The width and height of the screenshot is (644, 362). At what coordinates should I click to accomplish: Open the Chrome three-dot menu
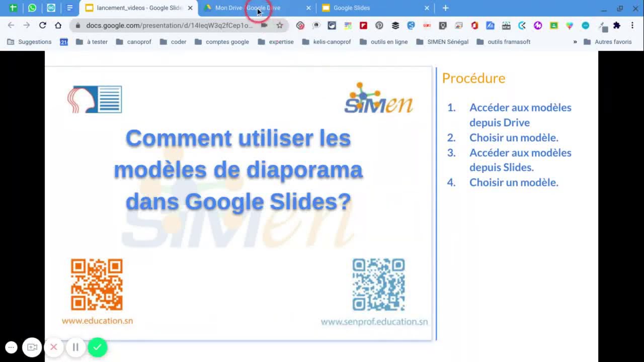coord(632,25)
